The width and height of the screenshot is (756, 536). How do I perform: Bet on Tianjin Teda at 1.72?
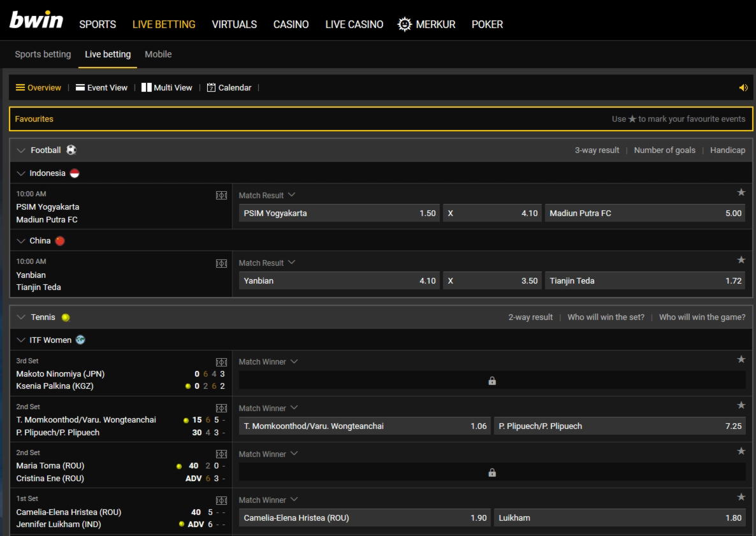click(x=645, y=280)
